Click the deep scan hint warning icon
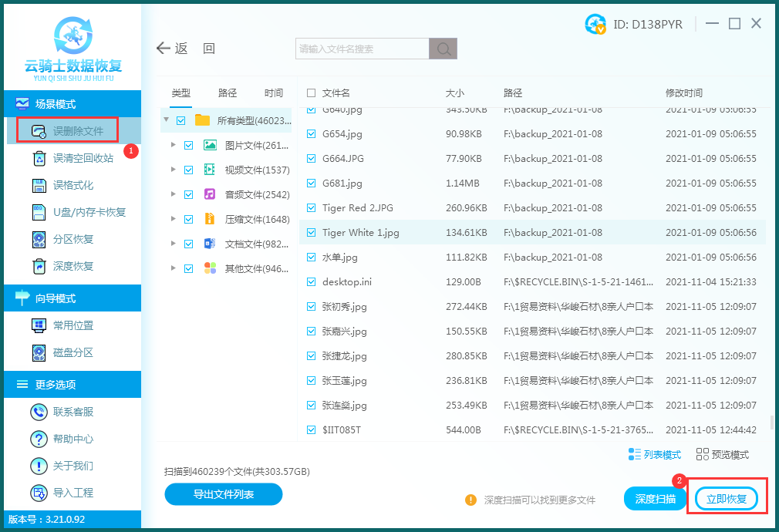Image resolution: width=779 pixels, height=532 pixels. tap(470, 500)
